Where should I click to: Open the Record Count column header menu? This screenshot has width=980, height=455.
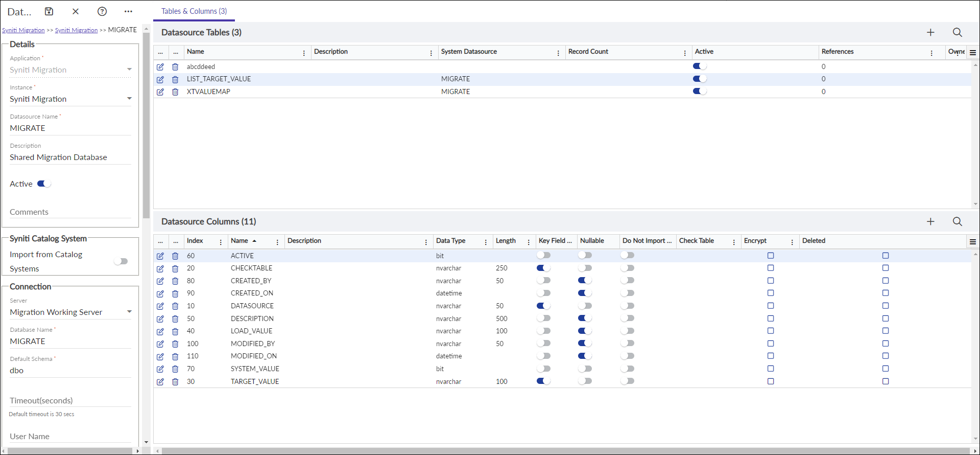(x=685, y=53)
